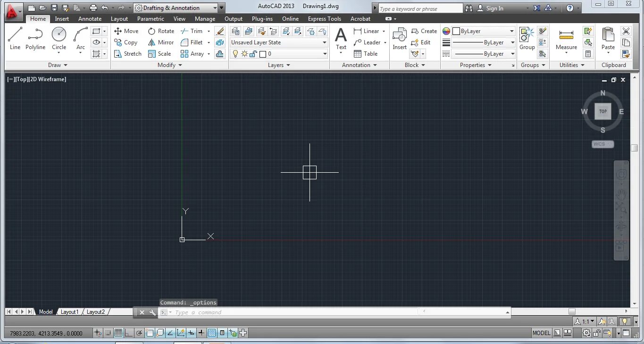The width and height of the screenshot is (644, 344).
Task: Click the Erase tool icon
Action: coord(220,31)
